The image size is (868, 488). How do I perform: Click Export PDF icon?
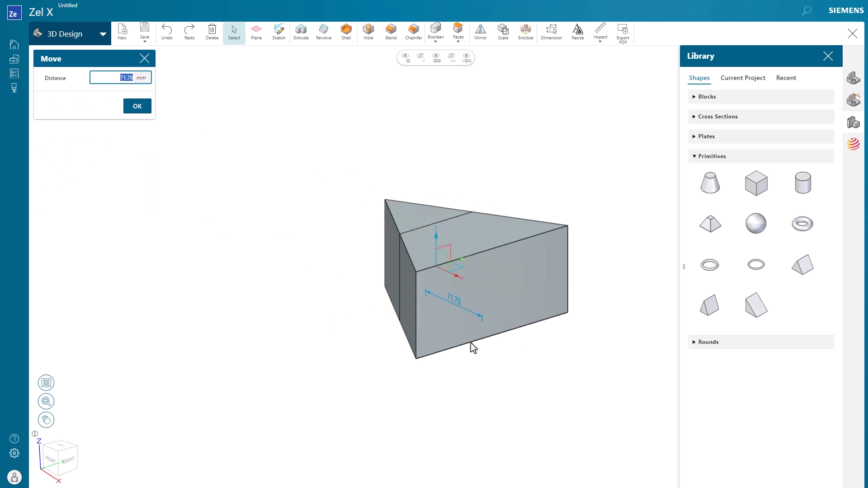[x=623, y=30]
